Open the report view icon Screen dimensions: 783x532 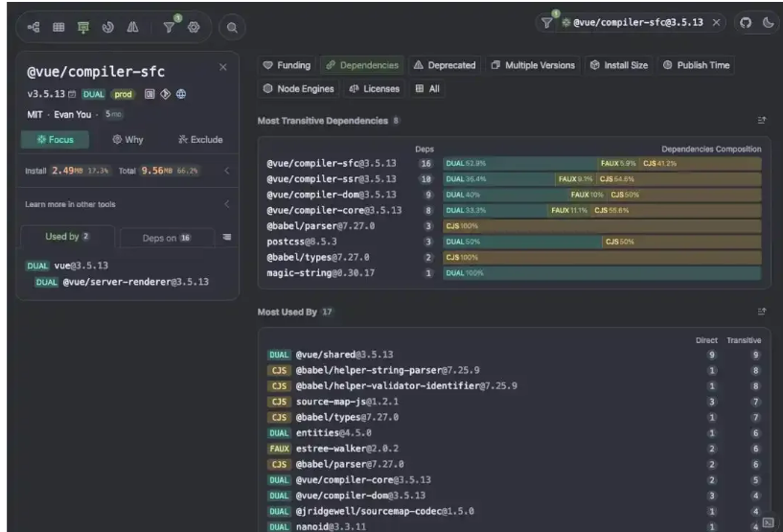tap(83, 28)
